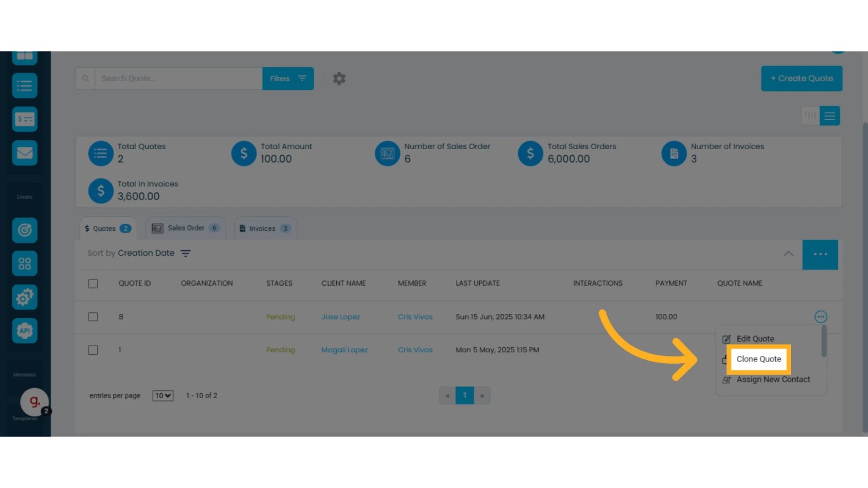Image resolution: width=868 pixels, height=488 pixels.
Task: Open the target goal icon in sidebar
Action: point(25,230)
